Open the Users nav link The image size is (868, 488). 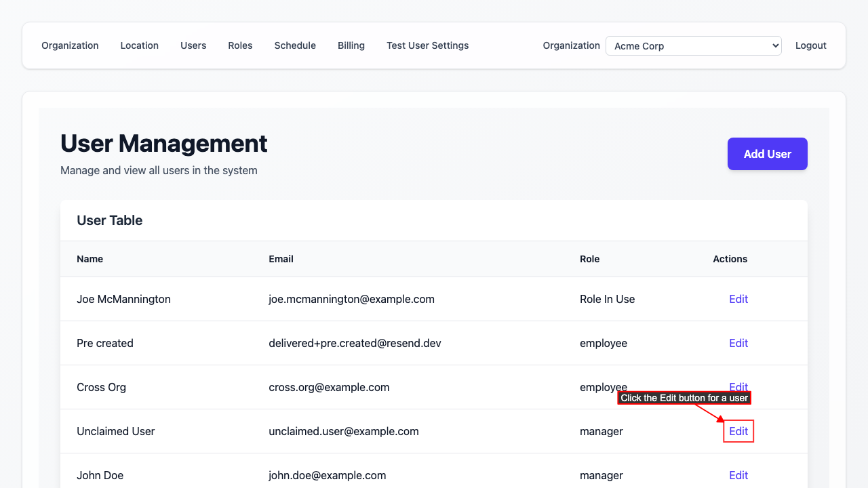pyautogui.click(x=193, y=45)
